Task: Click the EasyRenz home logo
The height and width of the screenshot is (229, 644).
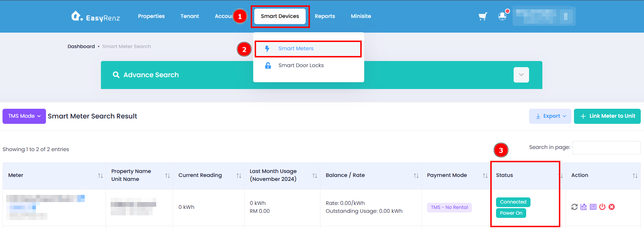Action: [x=96, y=17]
